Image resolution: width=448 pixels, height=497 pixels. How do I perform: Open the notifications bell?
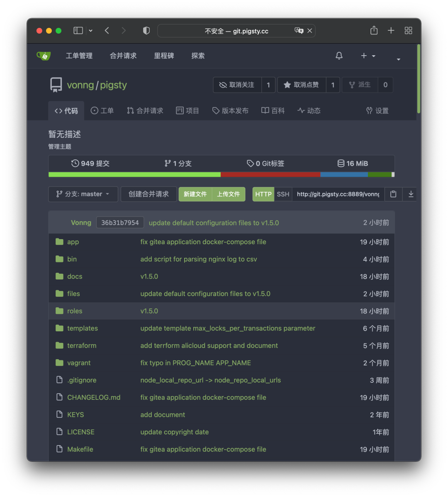(x=339, y=56)
